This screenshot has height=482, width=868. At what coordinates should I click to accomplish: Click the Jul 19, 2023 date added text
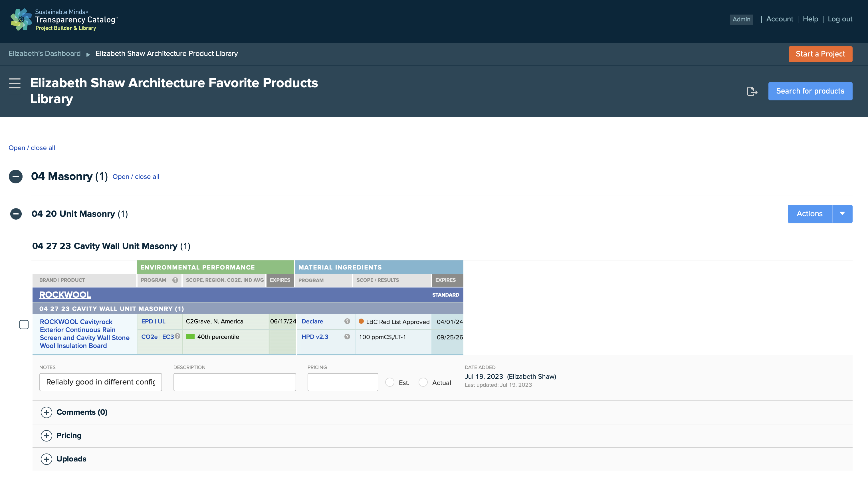point(484,376)
